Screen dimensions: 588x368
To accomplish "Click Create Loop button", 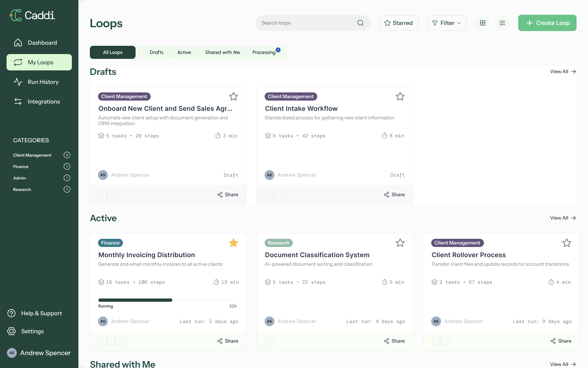I will [x=547, y=23].
